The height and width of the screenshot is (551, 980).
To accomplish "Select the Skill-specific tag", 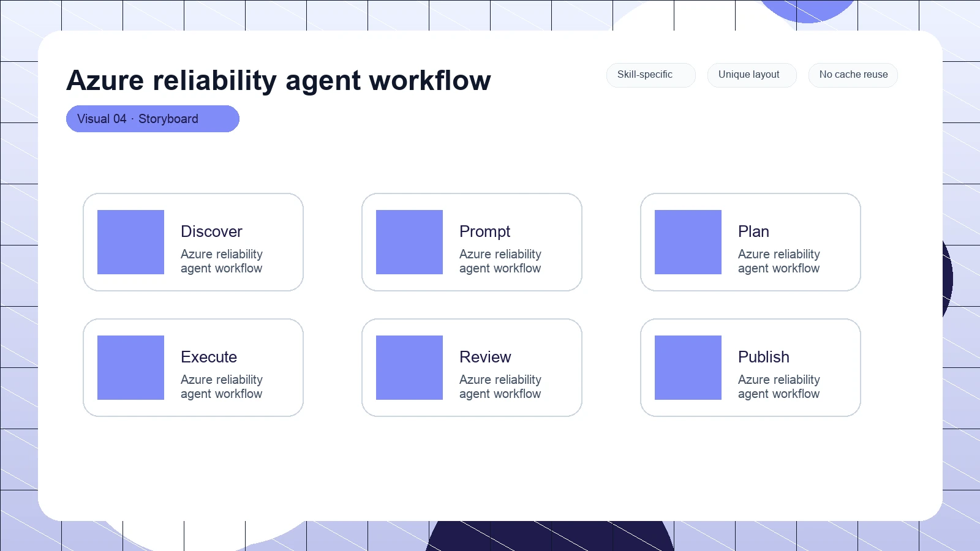I will (651, 75).
